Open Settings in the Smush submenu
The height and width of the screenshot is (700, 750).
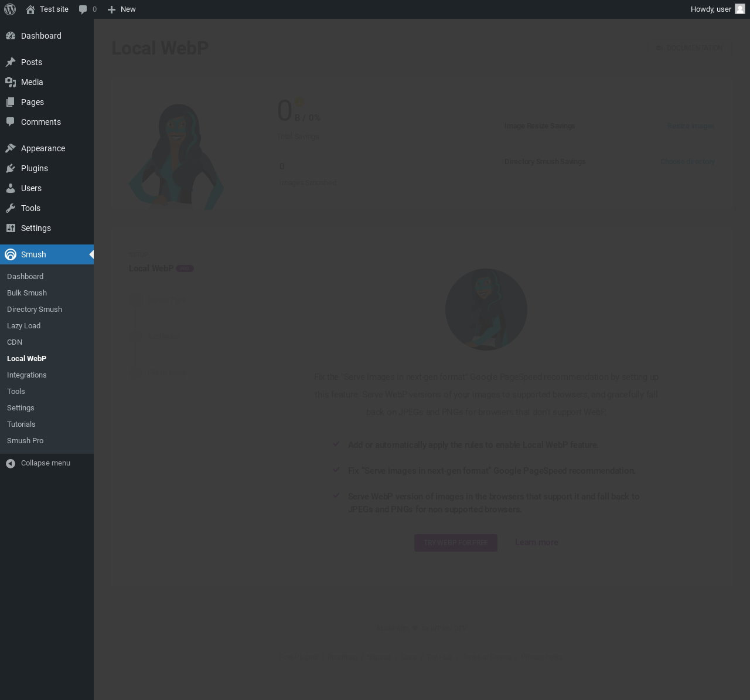(21, 408)
